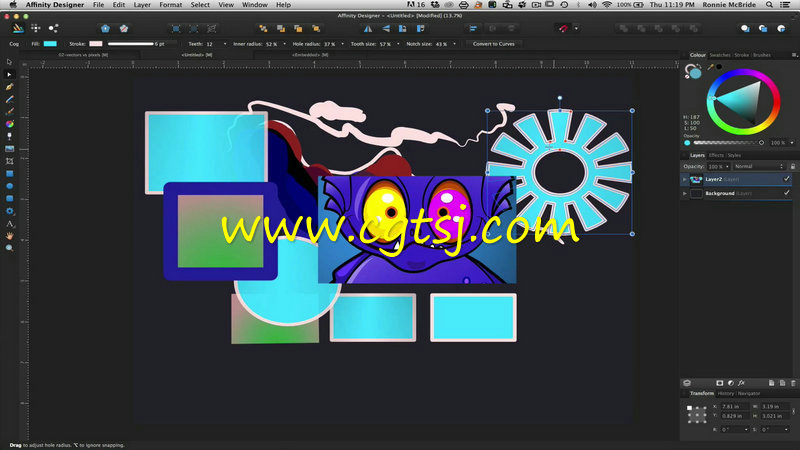This screenshot has width=800, height=450.
Task: Click the Layer Effects fx icon
Action: click(741, 383)
